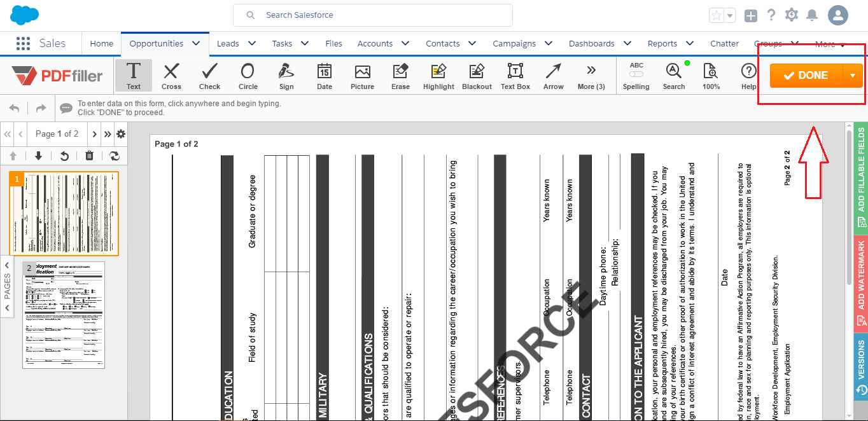Open the Favorites list dropdown

[x=730, y=16]
